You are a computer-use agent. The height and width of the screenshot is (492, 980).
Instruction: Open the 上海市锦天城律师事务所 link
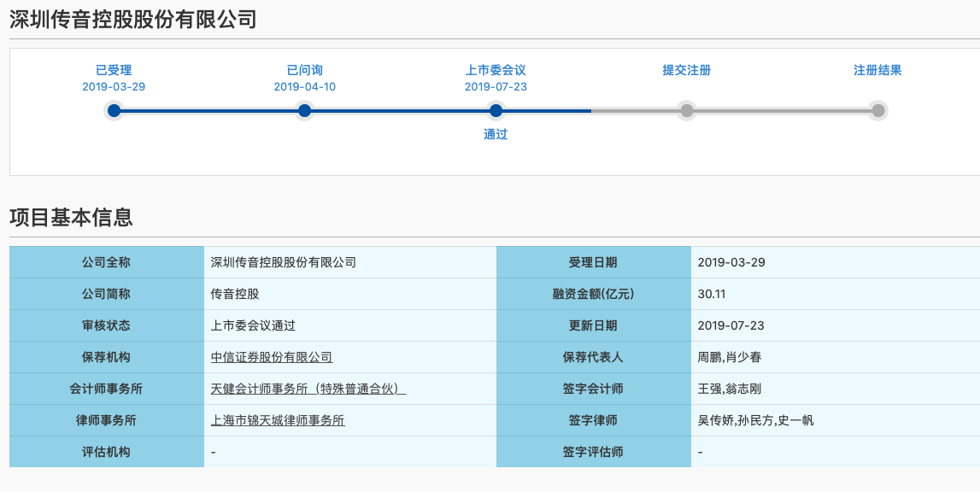pyautogui.click(x=278, y=421)
